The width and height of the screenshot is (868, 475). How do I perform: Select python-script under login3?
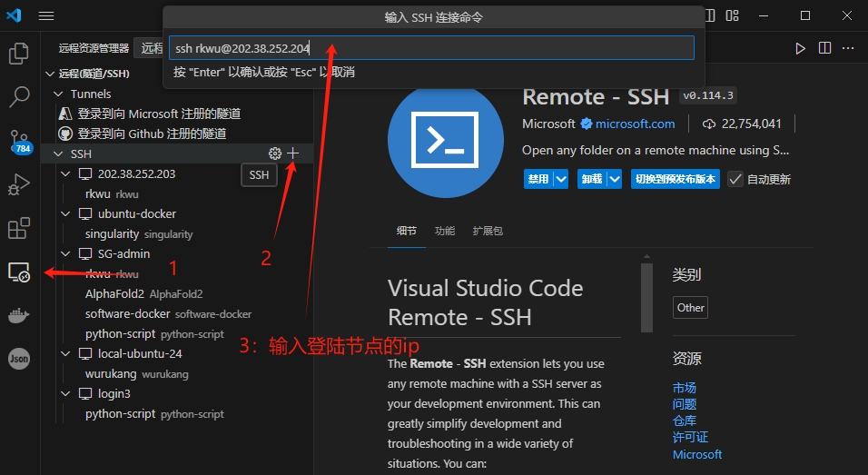154,413
